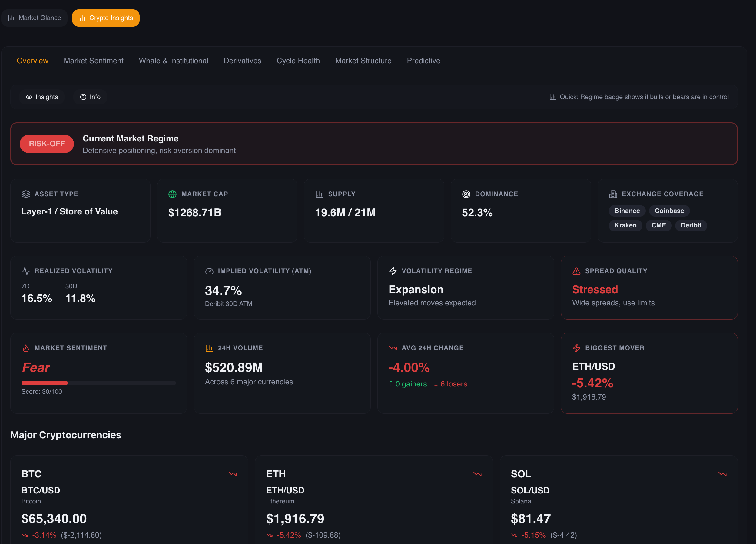Image resolution: width=756 pixels, height=544 pixels.
Task: Toggle the Info panel
Action: 90,97
